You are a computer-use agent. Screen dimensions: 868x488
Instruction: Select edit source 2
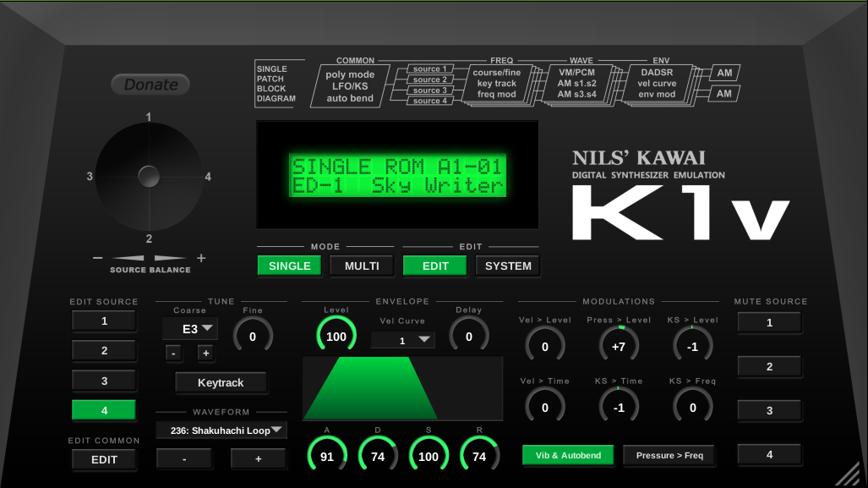tap(104, 351)
